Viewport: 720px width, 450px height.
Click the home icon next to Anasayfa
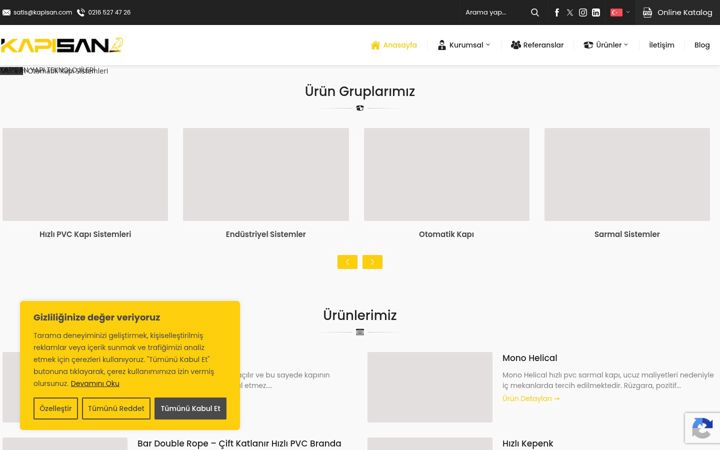point(375,45)
